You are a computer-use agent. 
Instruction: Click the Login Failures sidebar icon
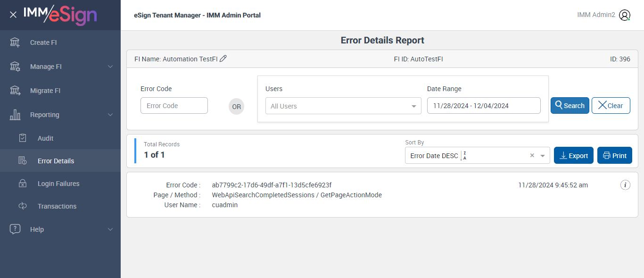[x=23, y=184]
